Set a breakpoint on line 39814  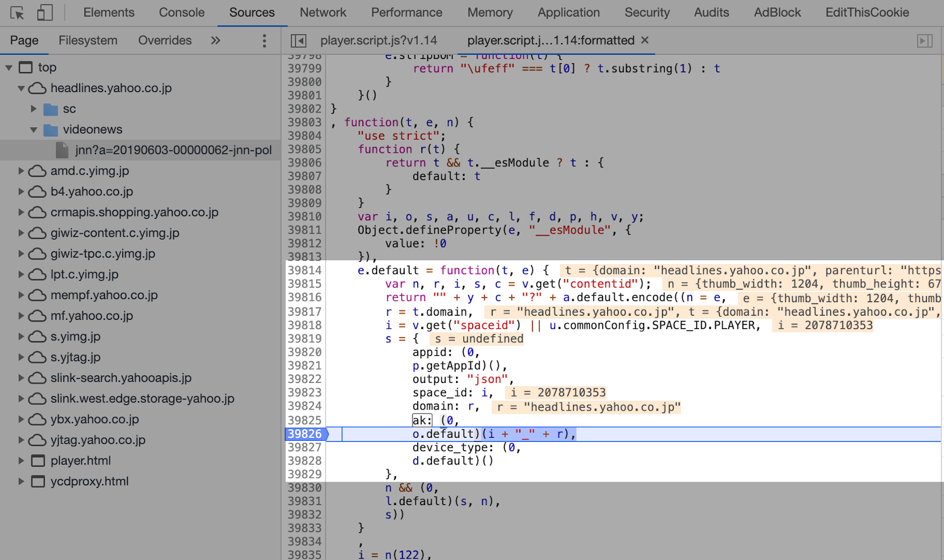304,270
